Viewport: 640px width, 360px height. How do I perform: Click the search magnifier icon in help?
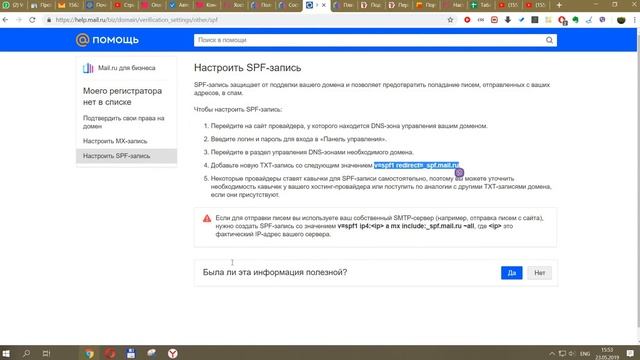549,40
